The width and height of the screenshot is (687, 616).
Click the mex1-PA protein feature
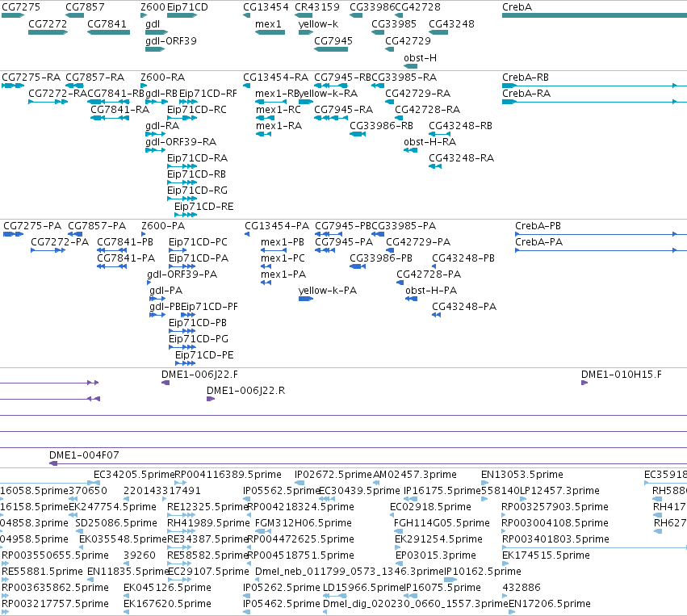coord(266,283)
